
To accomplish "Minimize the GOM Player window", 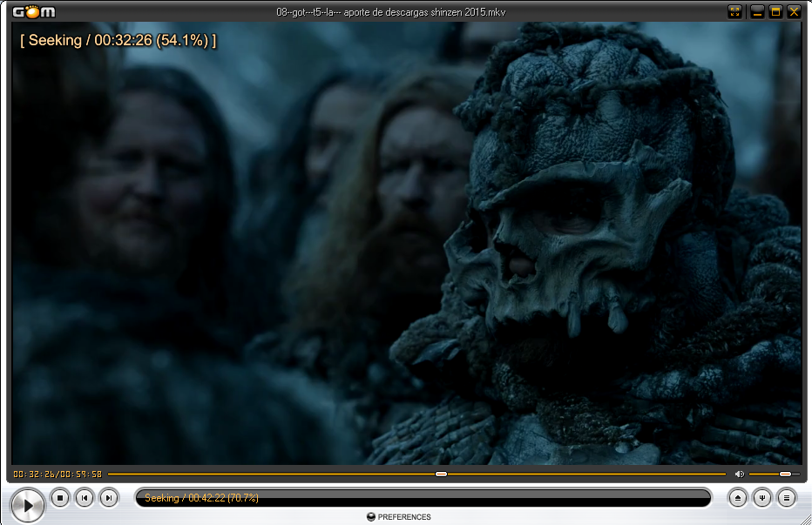I will tap(757, 11).
